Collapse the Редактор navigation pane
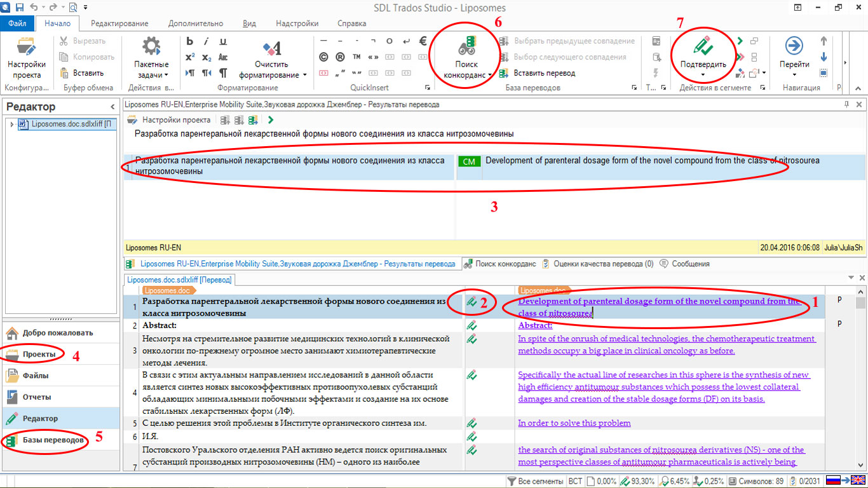This screenshot has height=488, width=868. [x=112, y=107]
